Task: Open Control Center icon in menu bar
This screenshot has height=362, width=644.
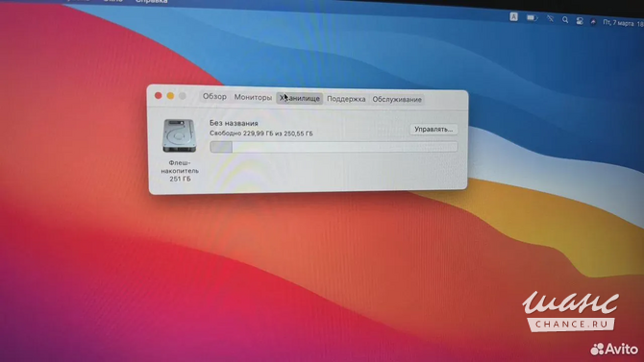Action: click(x=580, y=21)
